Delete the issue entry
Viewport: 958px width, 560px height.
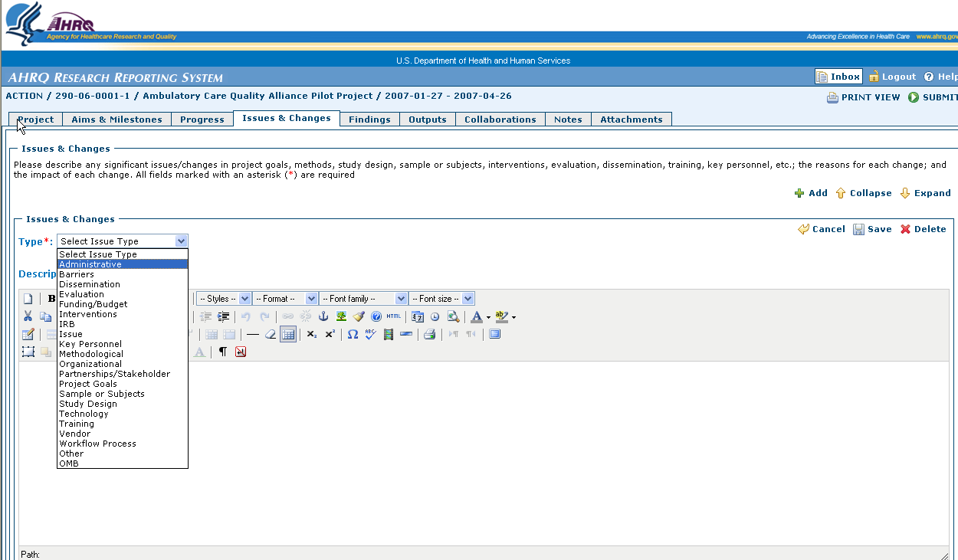923,229
